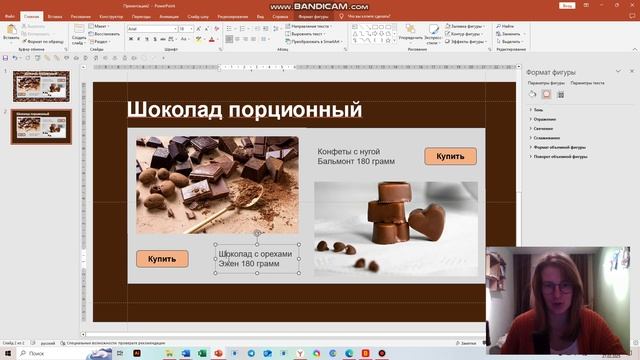Open PowerPoint from the Windows taskbar
This screenshot has height=360, width=640.
tap(218, 353)
